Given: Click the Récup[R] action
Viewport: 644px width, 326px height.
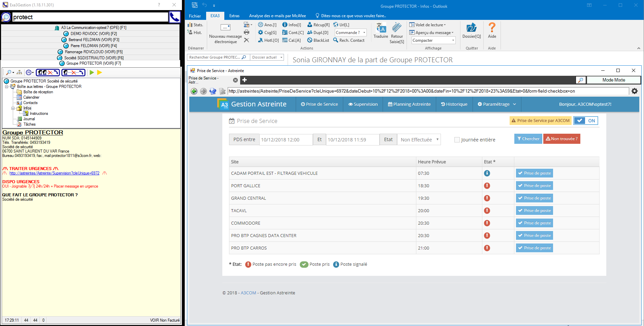Looking at the screenshot, I should point(318,25).
